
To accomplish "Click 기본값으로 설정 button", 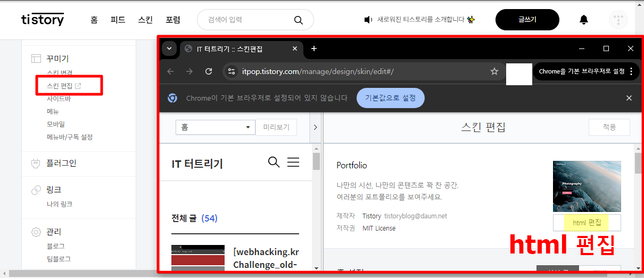I will pyautogui.click(x=390, y=98).
